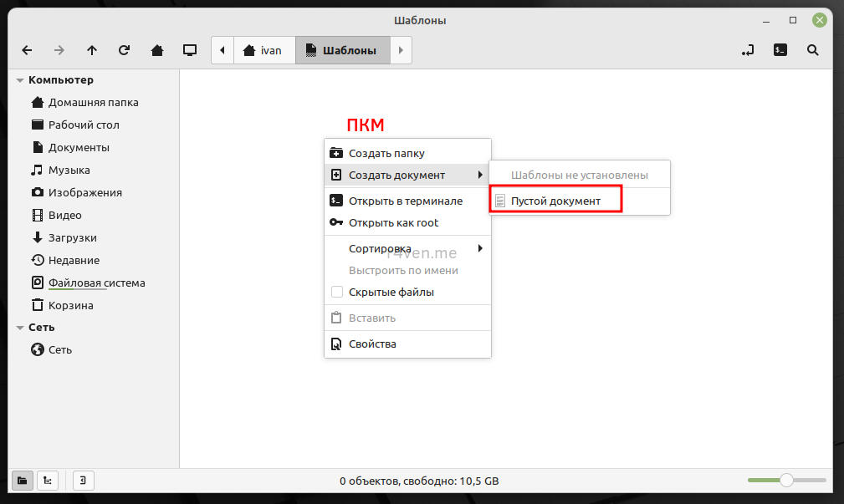Switch sidebar to Tree view
This screenshot has height=504, width=844.
click(x=48, y=481)
